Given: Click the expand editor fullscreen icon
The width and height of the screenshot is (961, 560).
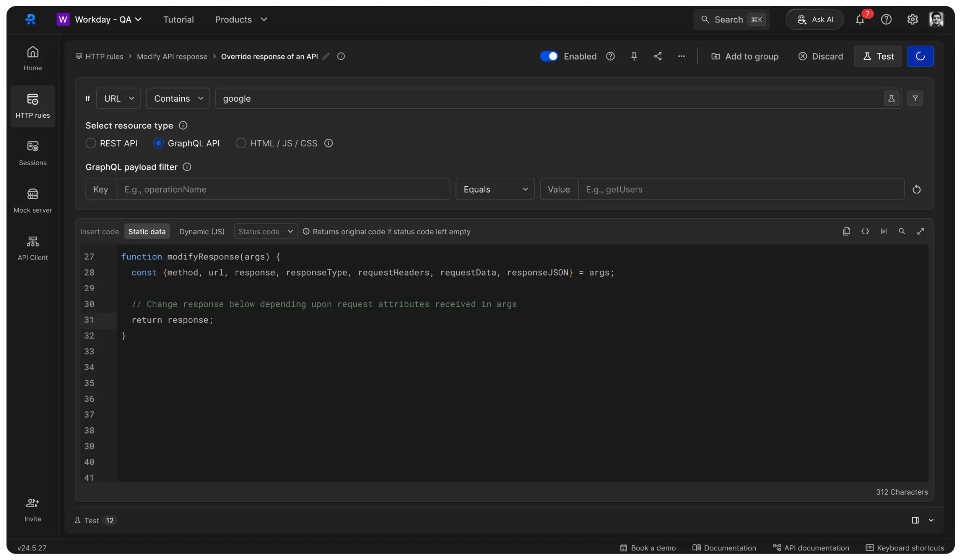Looking at the screenshot, I should point(922,230).
